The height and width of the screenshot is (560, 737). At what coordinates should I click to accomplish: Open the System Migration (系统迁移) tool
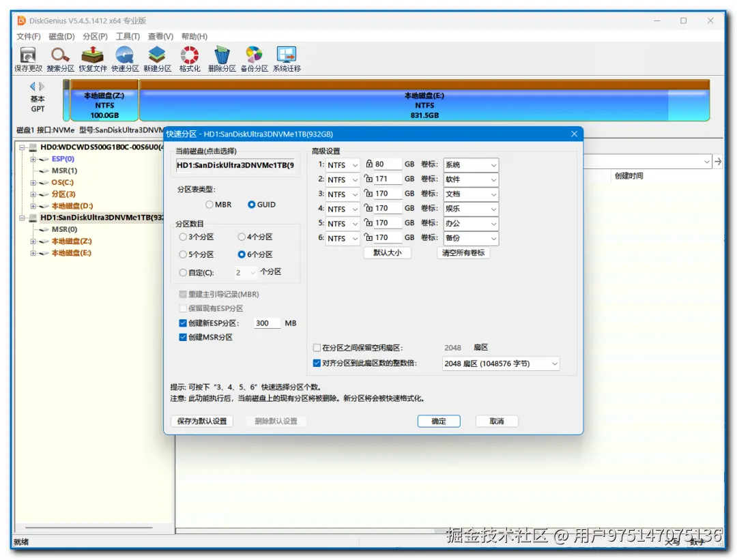(x=287, y=59)
